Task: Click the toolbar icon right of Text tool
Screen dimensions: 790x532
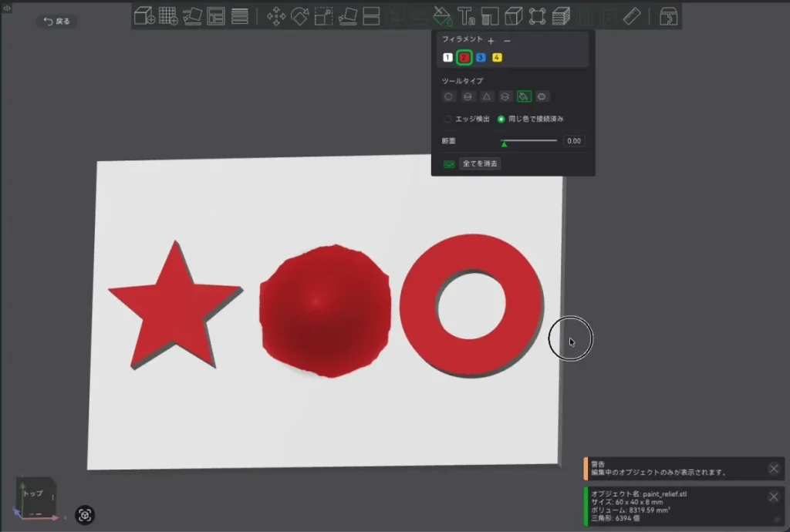Action: pos(490,16)
